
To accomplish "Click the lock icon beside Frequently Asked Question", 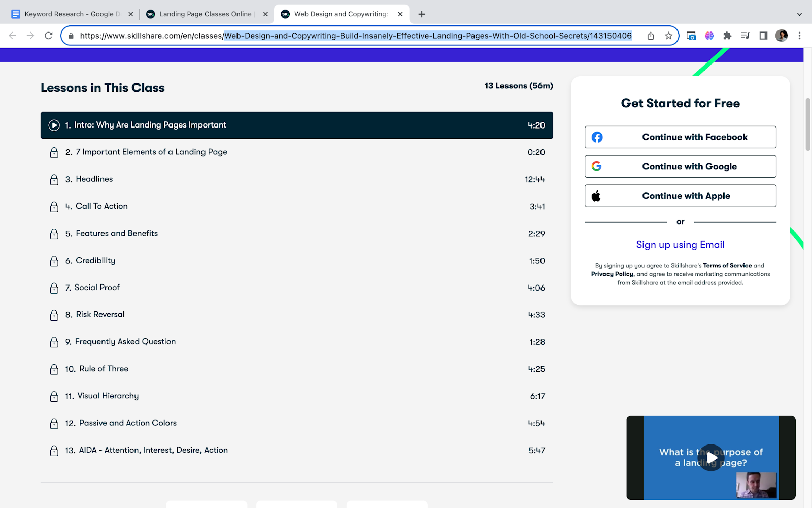I will (54, 342).
